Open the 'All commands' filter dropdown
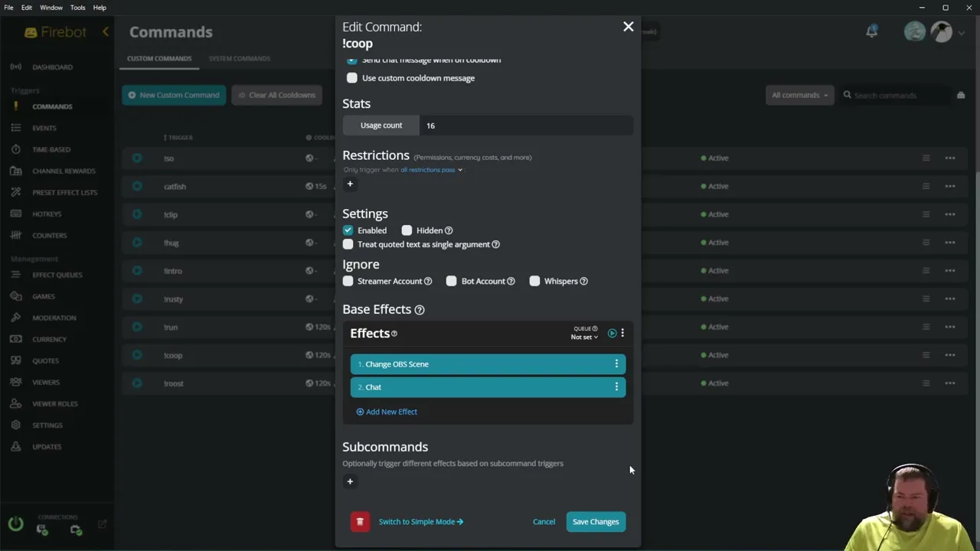The height and width of the screenshot is (551, 980). coord(799,95)
